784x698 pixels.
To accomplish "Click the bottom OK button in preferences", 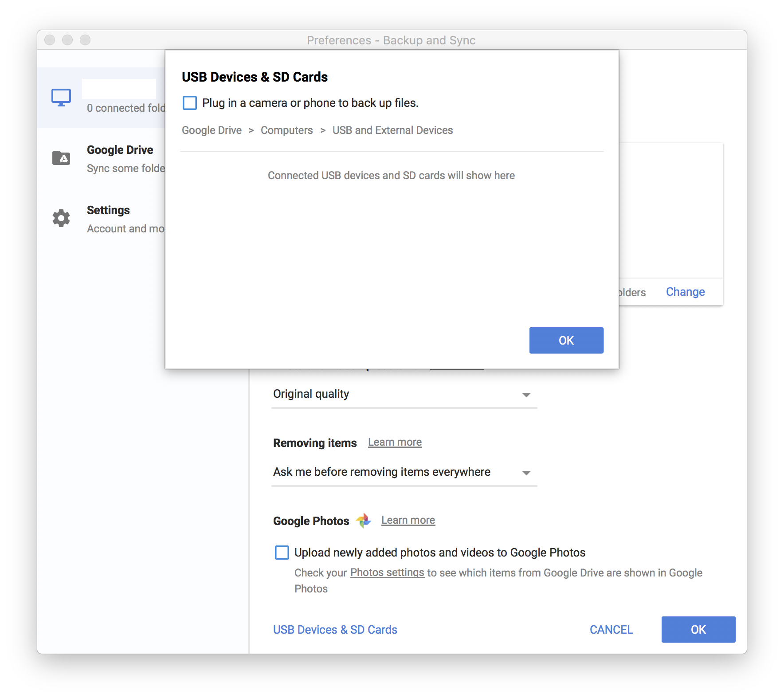I will 698,630.
